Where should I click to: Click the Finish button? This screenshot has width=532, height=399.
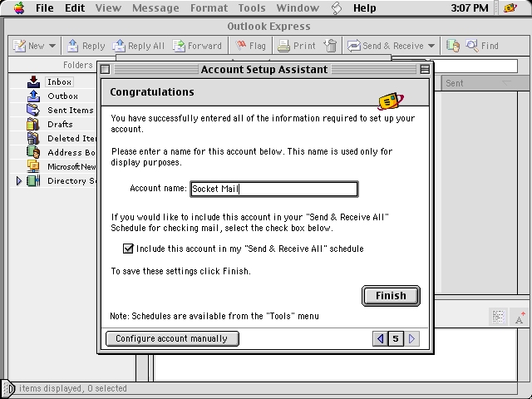[x=391, y=296]
